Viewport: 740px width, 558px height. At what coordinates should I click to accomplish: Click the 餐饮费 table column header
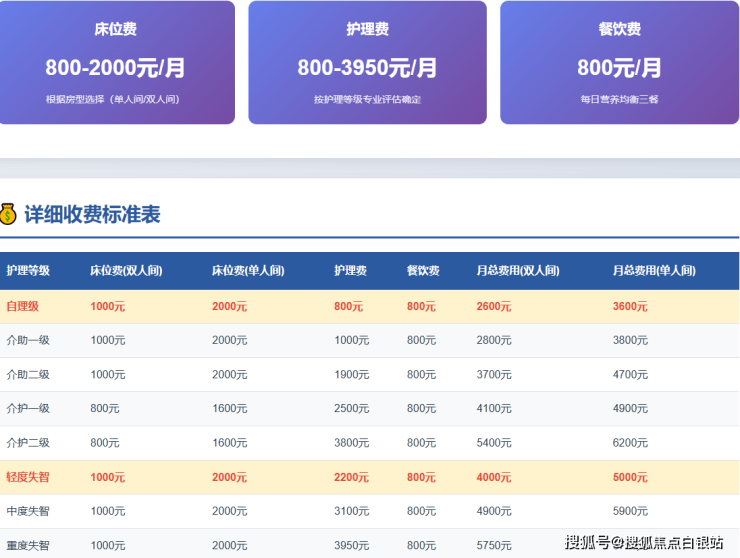coord(423,271)
